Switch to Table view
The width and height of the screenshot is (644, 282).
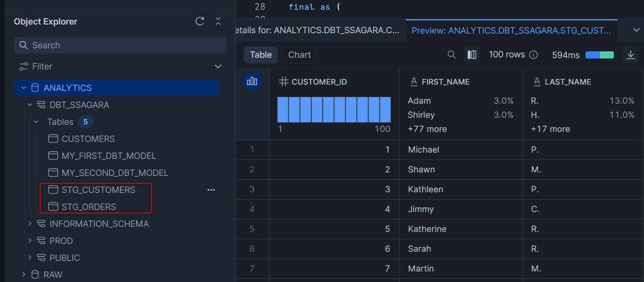[x=261, y=55]
